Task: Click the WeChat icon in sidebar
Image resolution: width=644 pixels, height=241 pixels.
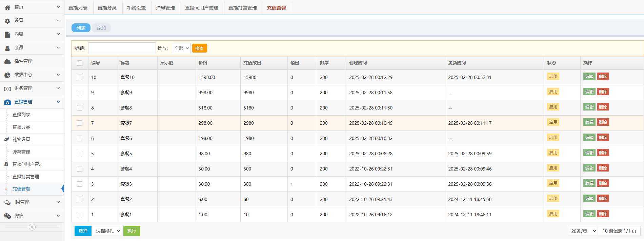Action: [x=7, y=216]
